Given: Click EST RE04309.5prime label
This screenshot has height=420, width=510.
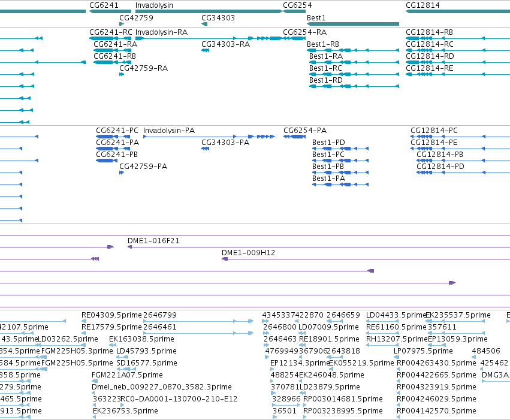Looking at the screenshot, I should click(111, 315).
